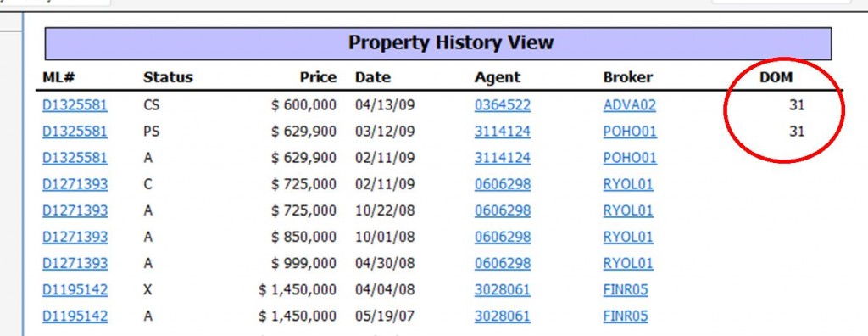
Task: Open broker RYOL01 dated 10/01/08
Action: [628, 237]
